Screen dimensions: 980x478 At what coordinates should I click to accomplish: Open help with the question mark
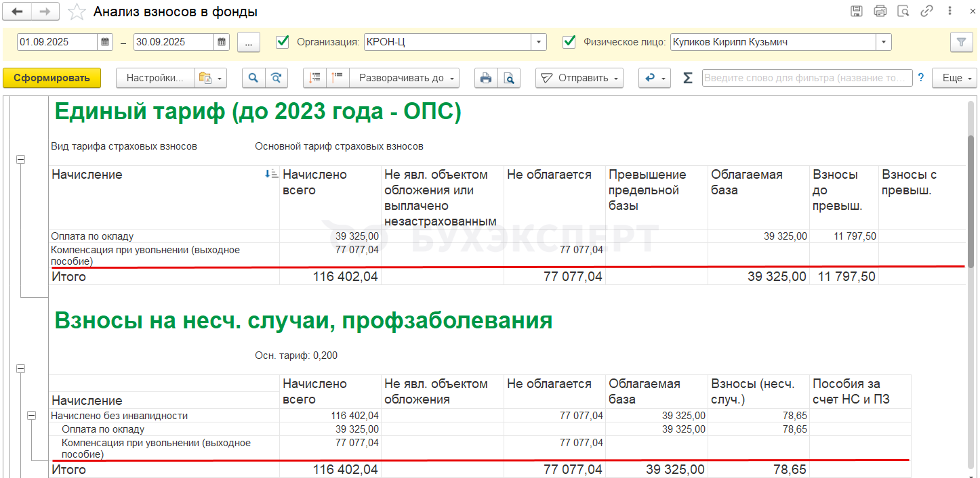pyautogui.click(x=921, y=78)
